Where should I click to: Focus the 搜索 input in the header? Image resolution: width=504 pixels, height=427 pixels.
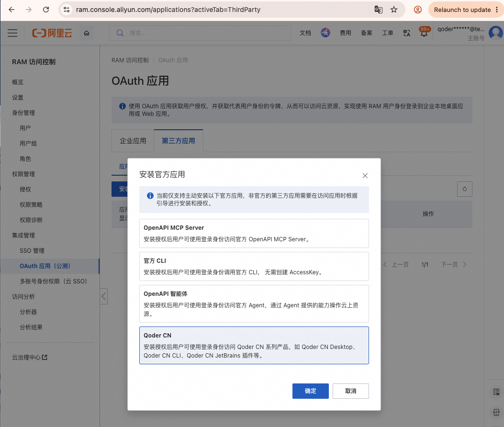point(200,33)
